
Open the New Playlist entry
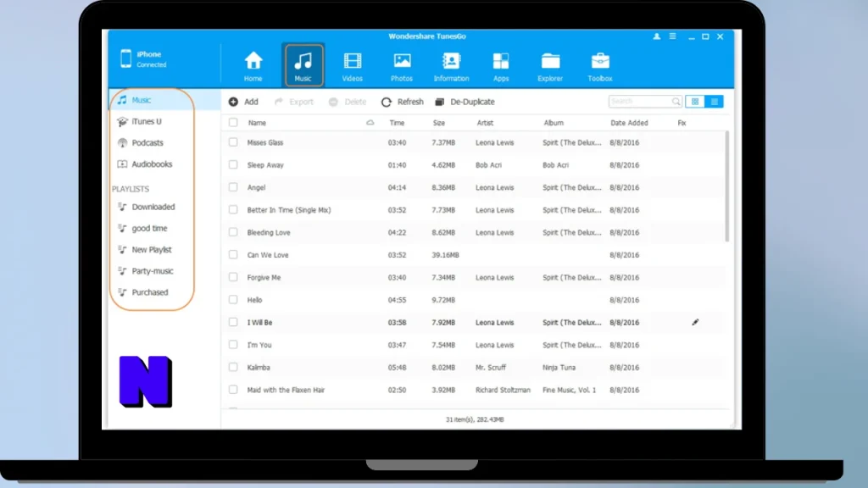pyautogui.click(x=152, y=250)
